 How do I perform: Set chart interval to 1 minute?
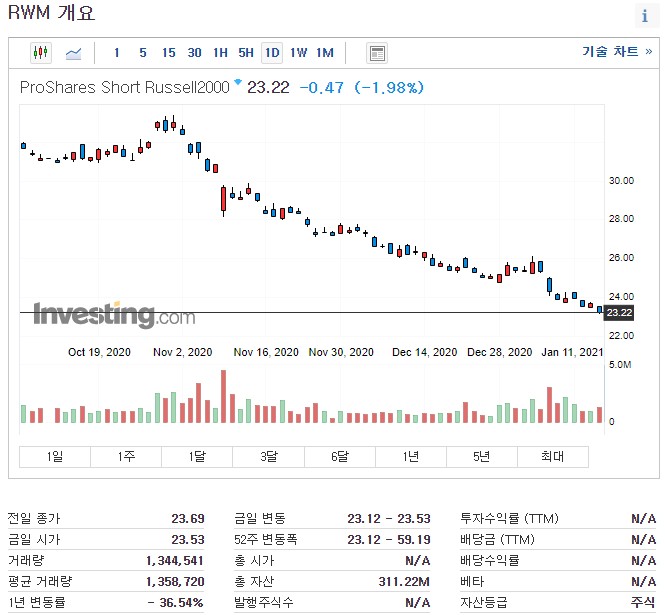click(117, 53)
